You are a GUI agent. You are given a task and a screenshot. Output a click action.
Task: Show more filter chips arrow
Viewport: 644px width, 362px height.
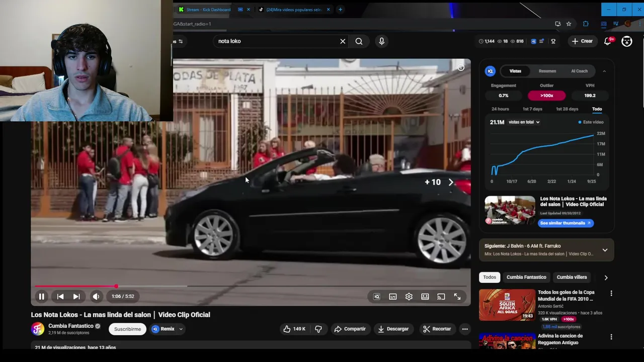[606, 278]
